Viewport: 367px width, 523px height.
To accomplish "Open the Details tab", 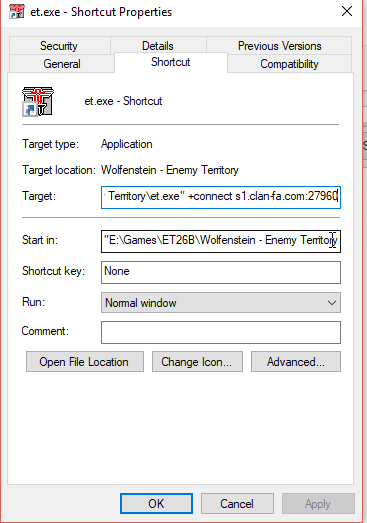I will (158, 46).
